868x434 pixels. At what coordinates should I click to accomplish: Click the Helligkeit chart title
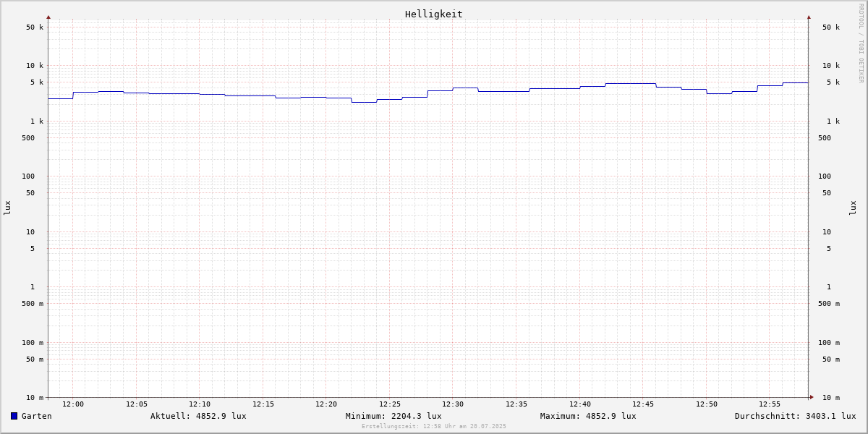click(434, 14)
